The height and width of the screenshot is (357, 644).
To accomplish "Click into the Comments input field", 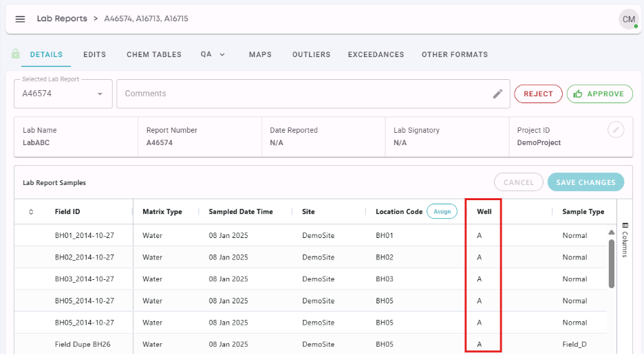I will click(303, 94).
